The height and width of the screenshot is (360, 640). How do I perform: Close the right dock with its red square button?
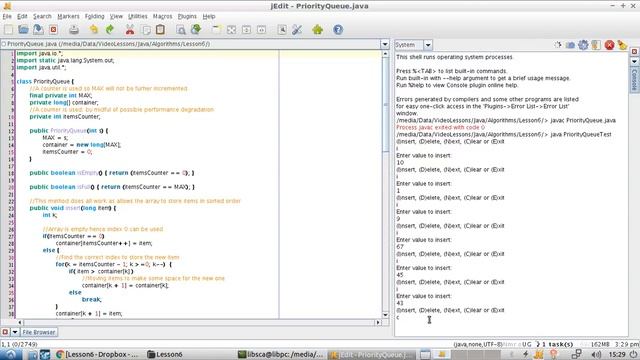point(634,51)
